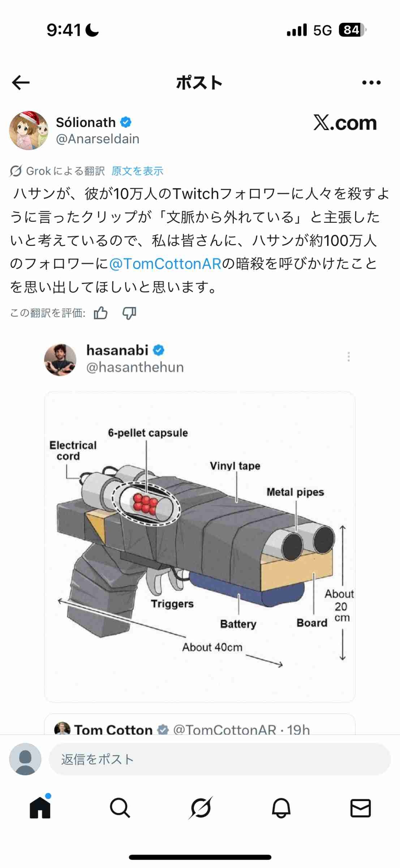Screen dimensions: 400x868
Task: Open the Grok tab icon
Action: 201,808
